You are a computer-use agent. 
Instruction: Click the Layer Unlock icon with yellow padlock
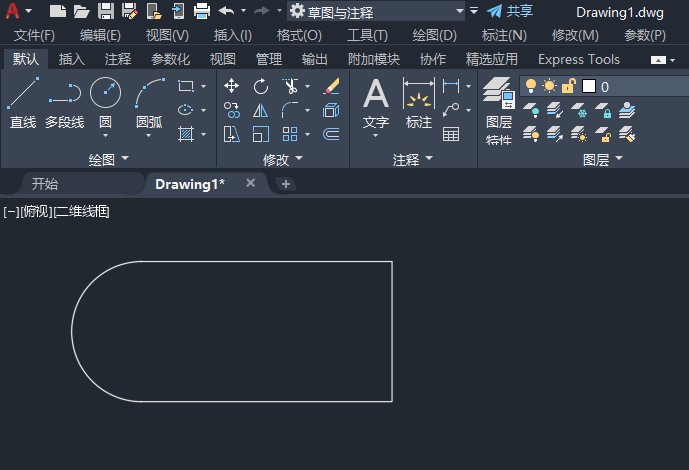[603, 134]
